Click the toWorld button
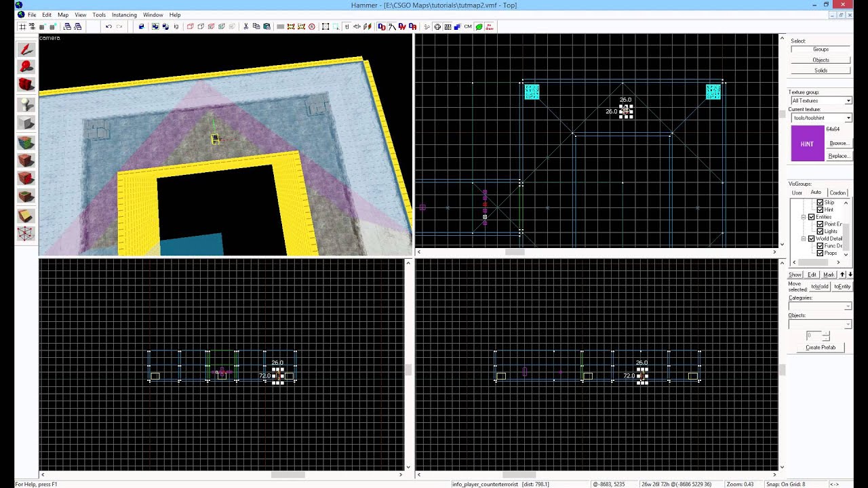The width and height of the screenshot is (868, 488). pyautogui.click(x=820, y=286)
